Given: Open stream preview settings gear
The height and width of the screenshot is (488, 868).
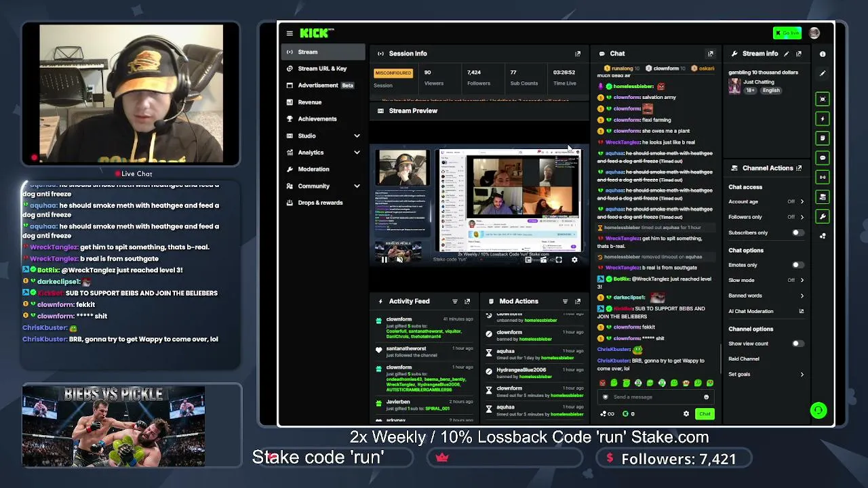Looking at the screenshot, I should (x=574, y=260).
